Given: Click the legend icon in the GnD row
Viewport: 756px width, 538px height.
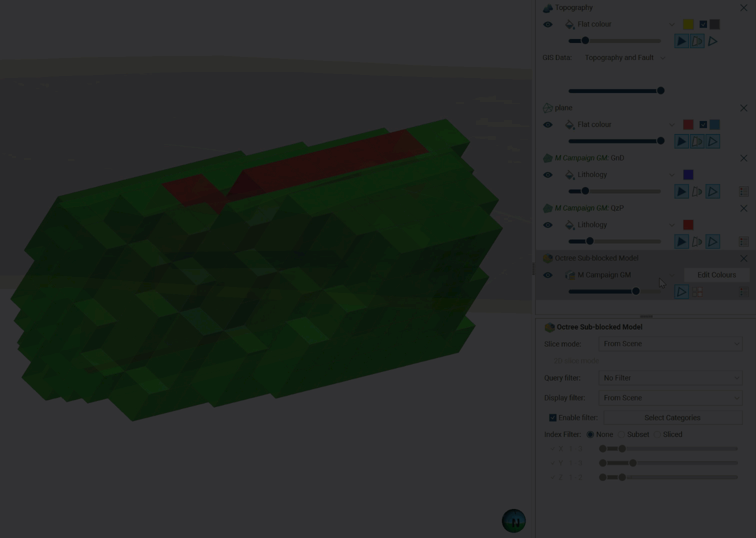Looking at the screenshot, I should coord(743,191).
